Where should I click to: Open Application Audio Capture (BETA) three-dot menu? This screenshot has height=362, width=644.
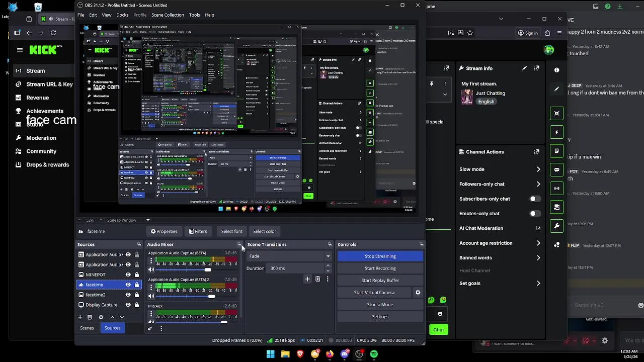[x=151, y=262]
